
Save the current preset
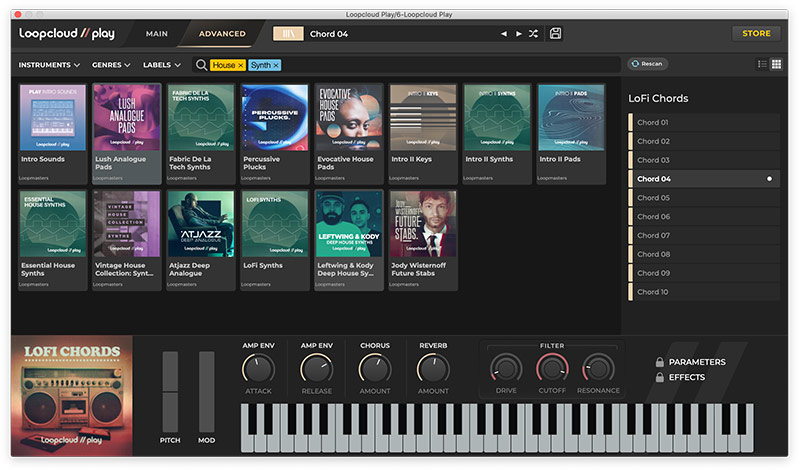coord(555,34)
